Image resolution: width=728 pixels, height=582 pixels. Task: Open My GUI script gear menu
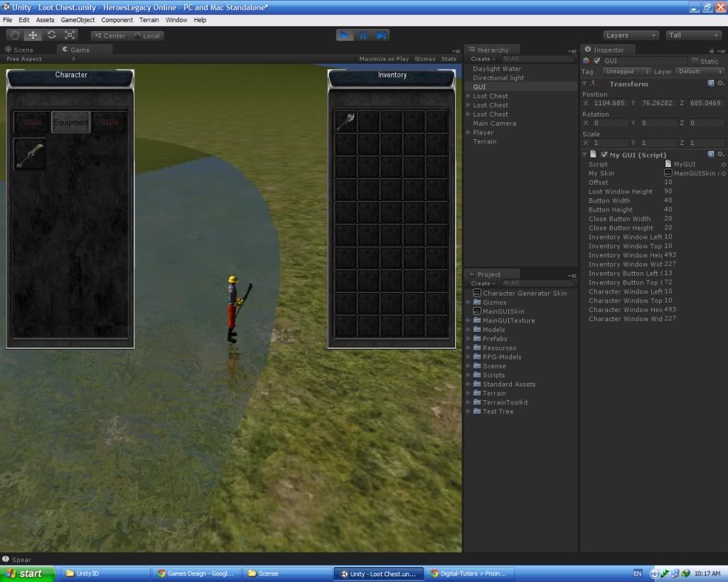(721, 154)
